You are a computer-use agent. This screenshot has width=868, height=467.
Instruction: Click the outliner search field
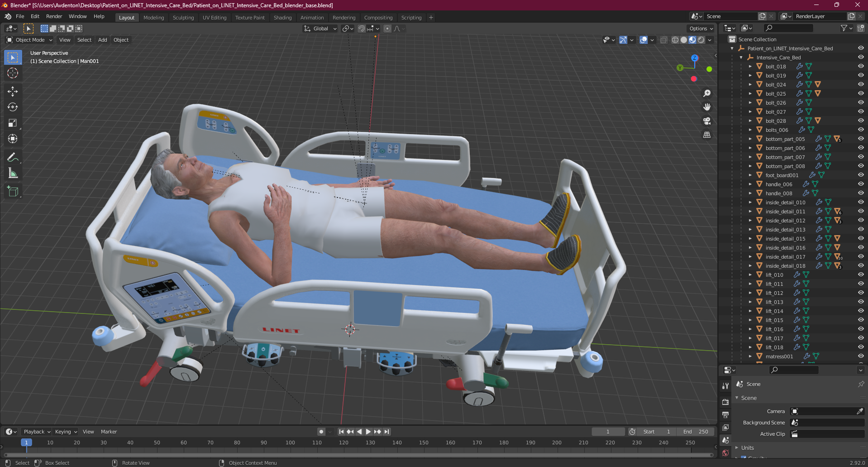[x=788, y=28]
